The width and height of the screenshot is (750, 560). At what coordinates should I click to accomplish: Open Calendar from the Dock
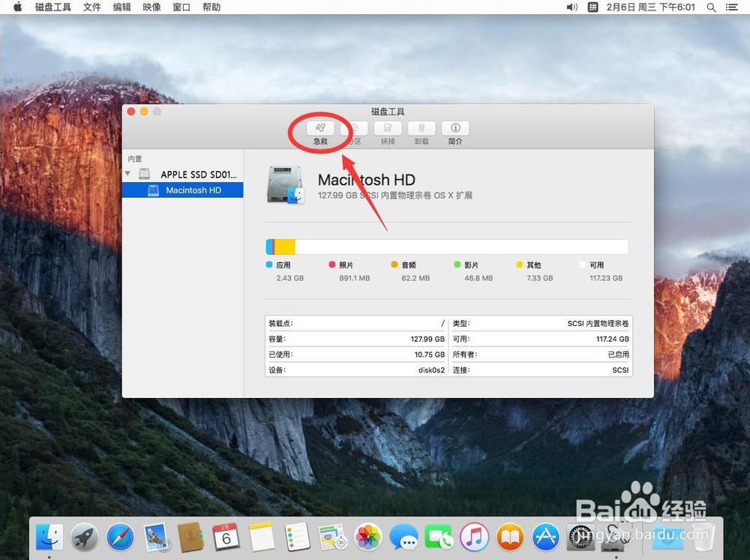(226, 537)
